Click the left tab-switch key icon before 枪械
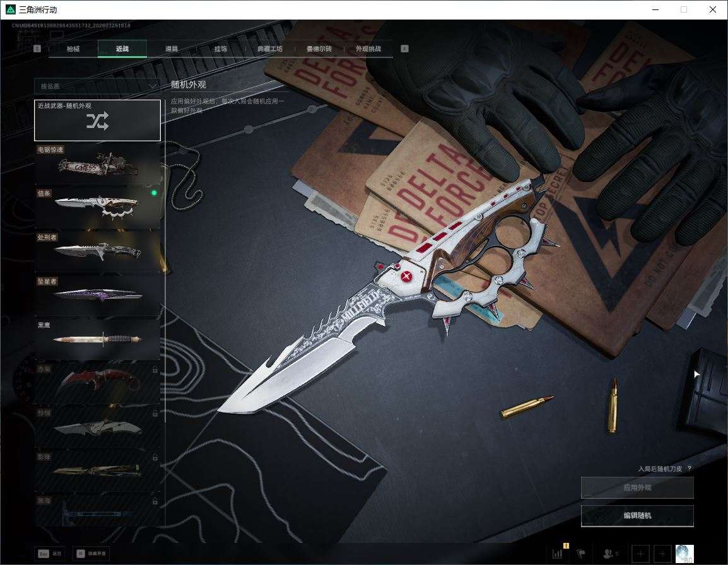The image size is (728, 565). tap(37, 49)
